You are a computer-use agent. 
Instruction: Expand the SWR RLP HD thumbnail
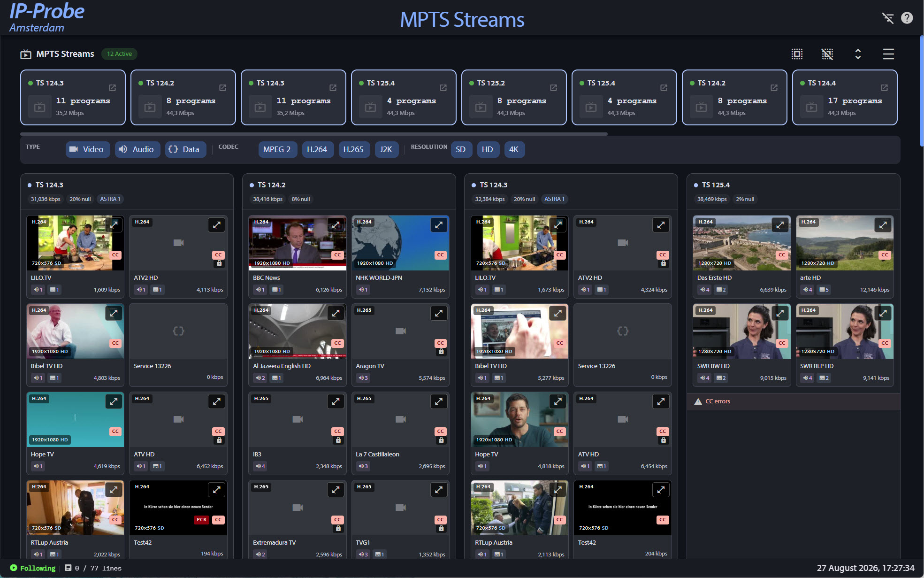[x=883, y=313]
